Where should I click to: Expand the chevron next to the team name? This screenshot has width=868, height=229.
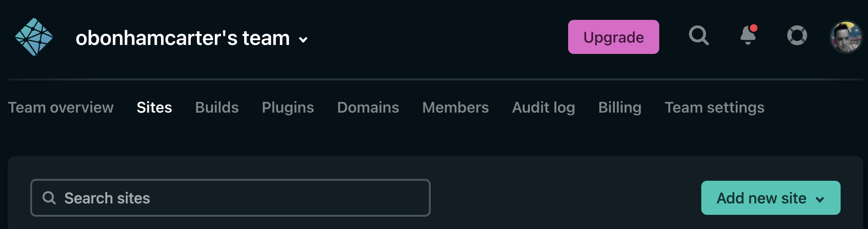304,40
